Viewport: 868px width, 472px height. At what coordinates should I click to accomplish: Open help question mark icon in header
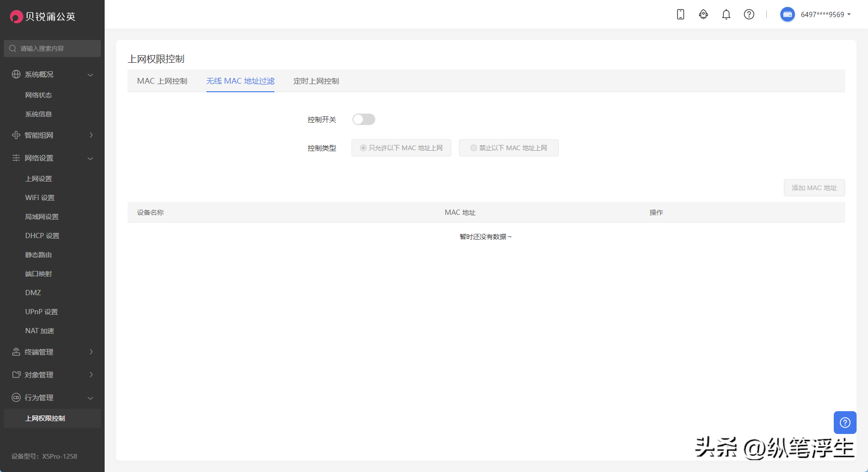click(x=749, y=14)
